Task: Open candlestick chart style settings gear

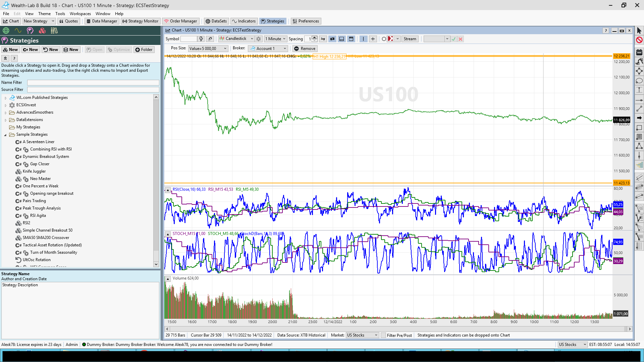Action: 259,39
